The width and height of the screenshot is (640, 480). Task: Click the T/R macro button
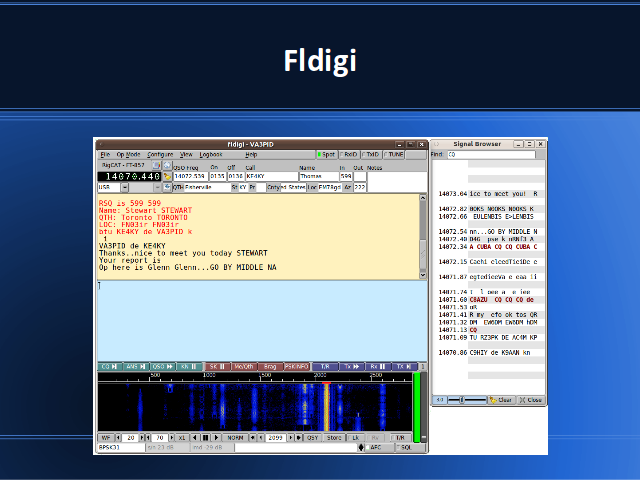pyautogui.click(x=325, y=367)
